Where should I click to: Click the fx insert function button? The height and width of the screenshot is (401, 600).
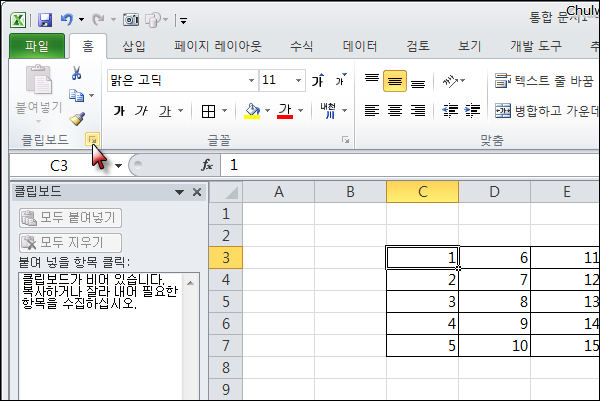[x=207, y=165]
